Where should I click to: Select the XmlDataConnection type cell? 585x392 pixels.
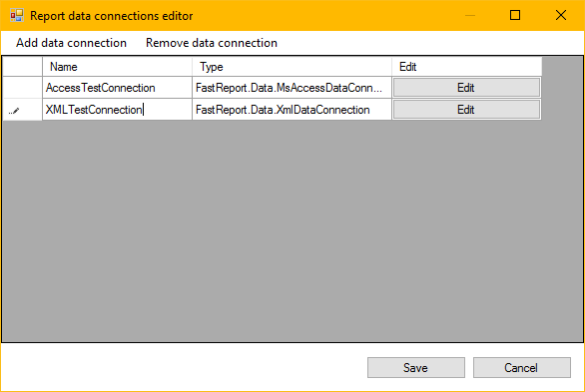coord(292,110)
